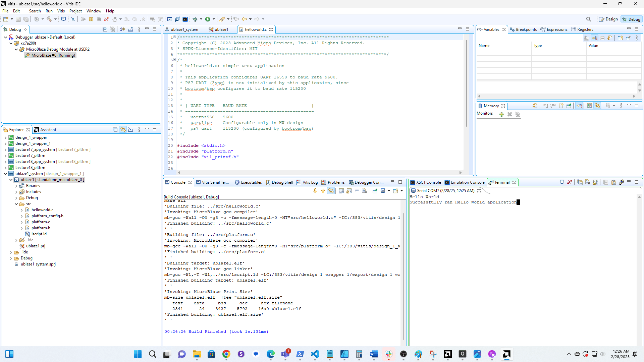Open VS Code from the taskbar

[x=315, y=354]
